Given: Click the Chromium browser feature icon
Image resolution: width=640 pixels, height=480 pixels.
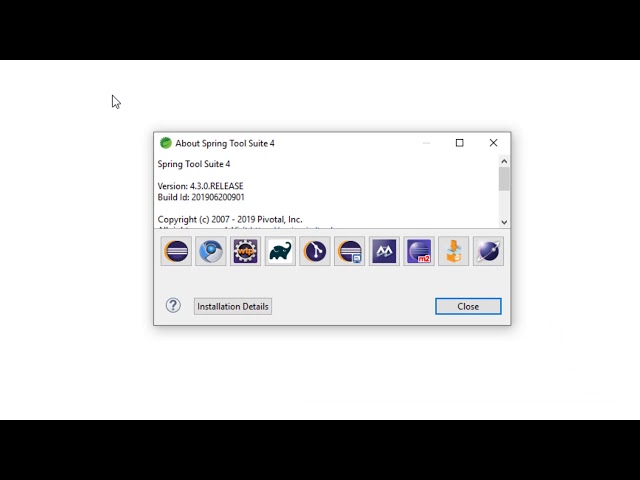Looking at the screenshot, I should pos(211,251).
